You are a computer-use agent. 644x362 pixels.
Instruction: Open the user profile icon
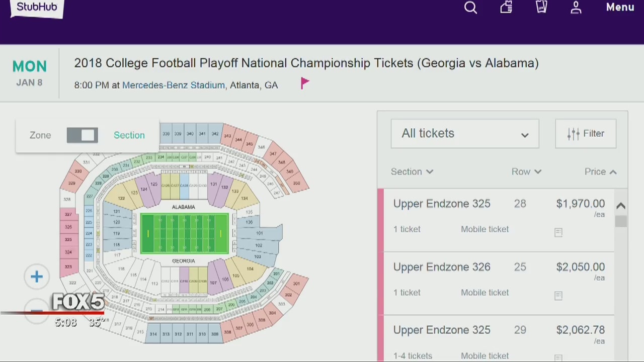point(576,8)
